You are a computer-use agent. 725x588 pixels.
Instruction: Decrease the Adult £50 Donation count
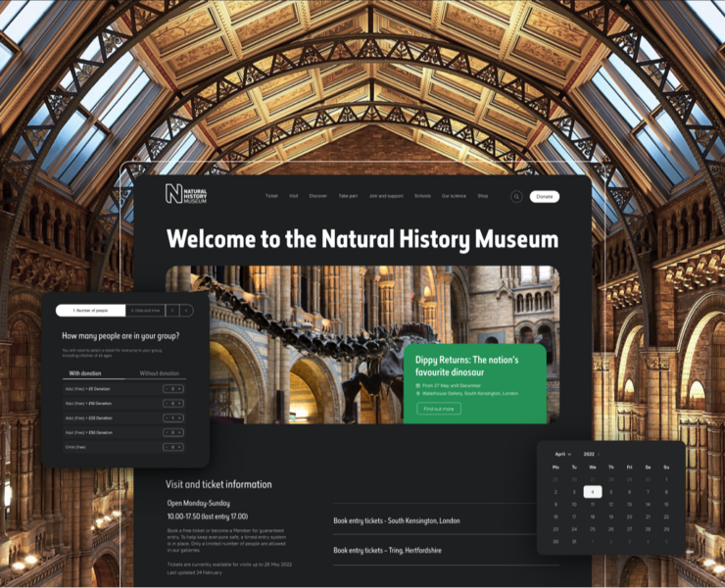(x=167, y=432)
